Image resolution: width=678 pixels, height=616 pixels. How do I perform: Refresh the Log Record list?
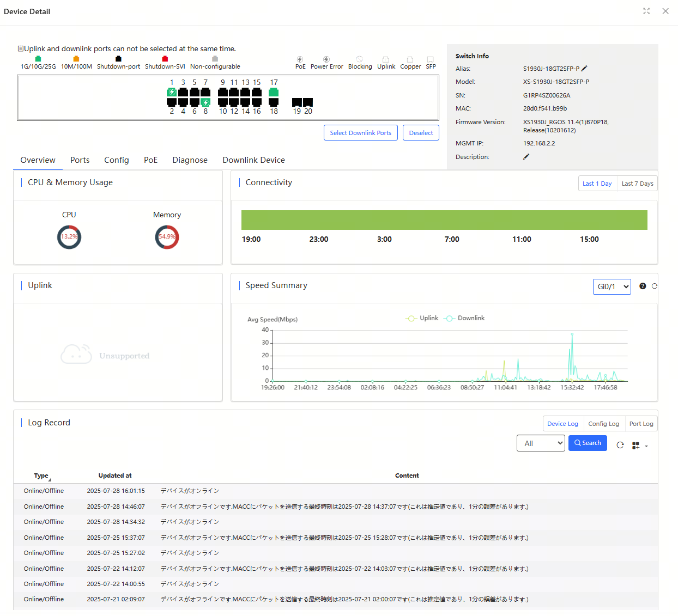pos(620,445)
